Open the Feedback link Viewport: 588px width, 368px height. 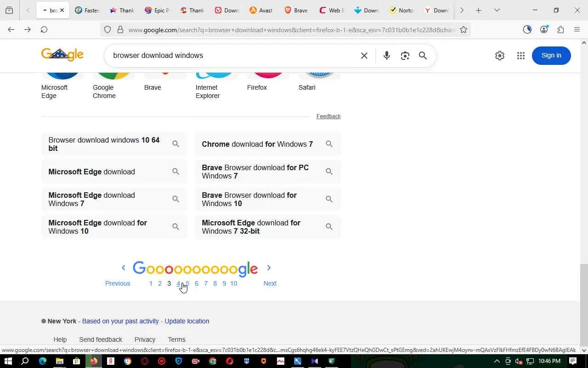[x=328, y=116]
